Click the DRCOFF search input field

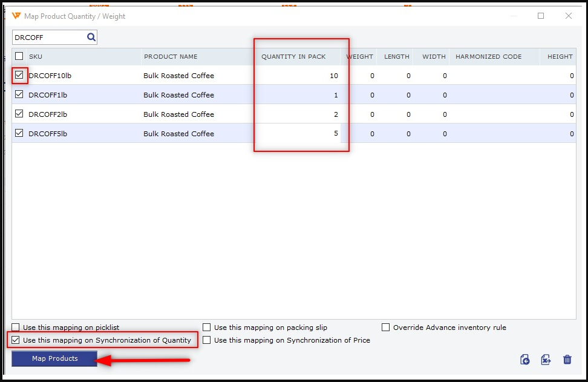click(x=48, y=38)
